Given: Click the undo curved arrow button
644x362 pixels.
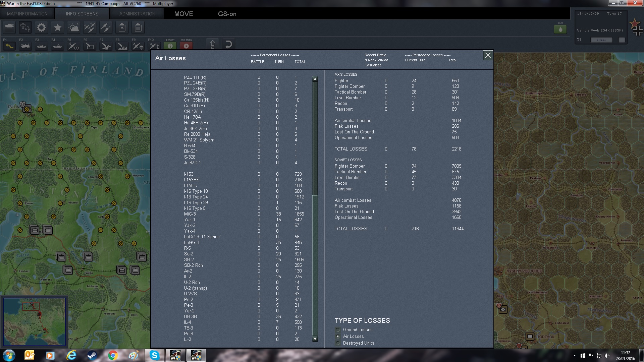Looking at the screenshot, I should [228, 44].
